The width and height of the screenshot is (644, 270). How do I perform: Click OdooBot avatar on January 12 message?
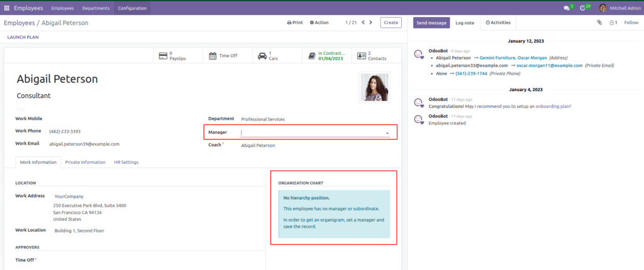418,54
